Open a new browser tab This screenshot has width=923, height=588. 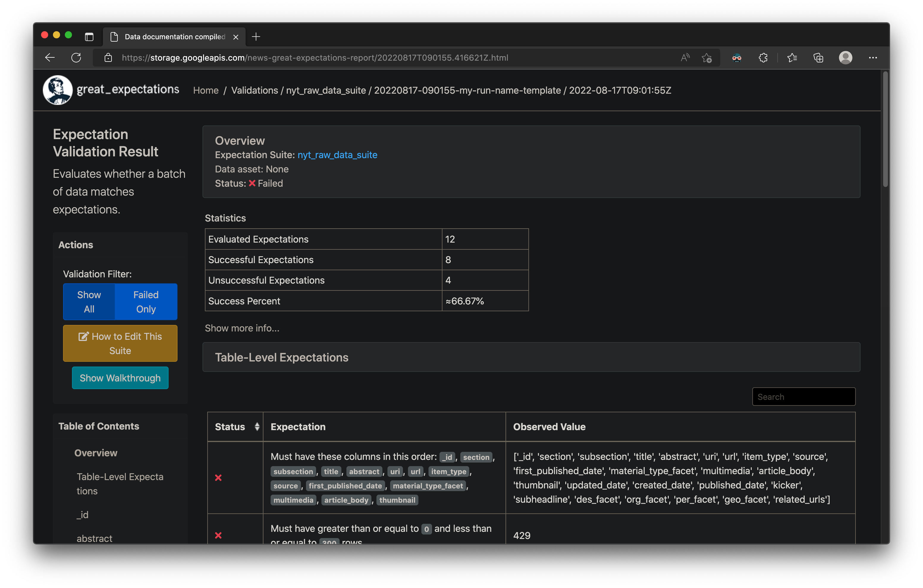coord(256,37)
